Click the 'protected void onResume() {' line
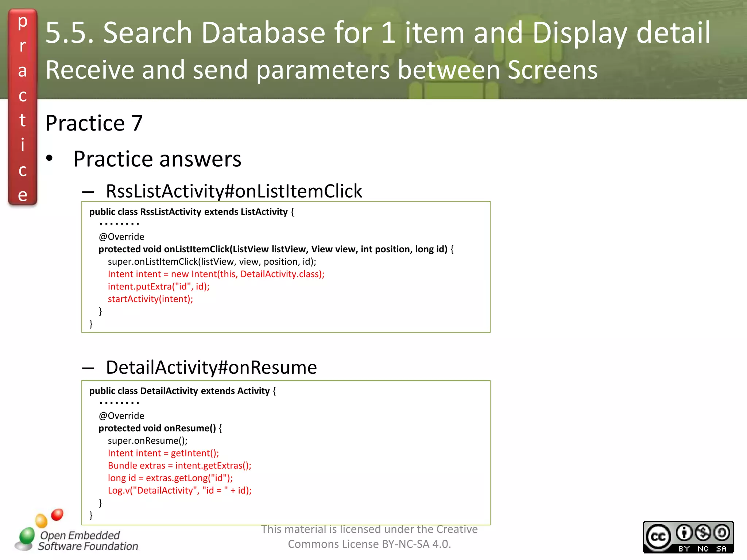 point(160,428)
